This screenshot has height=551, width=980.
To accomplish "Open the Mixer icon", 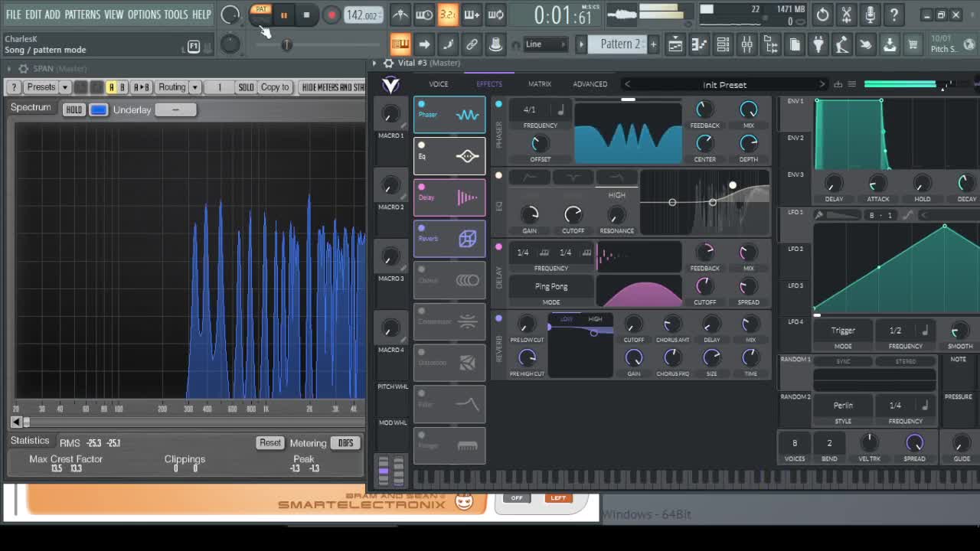I will (746, 44).
